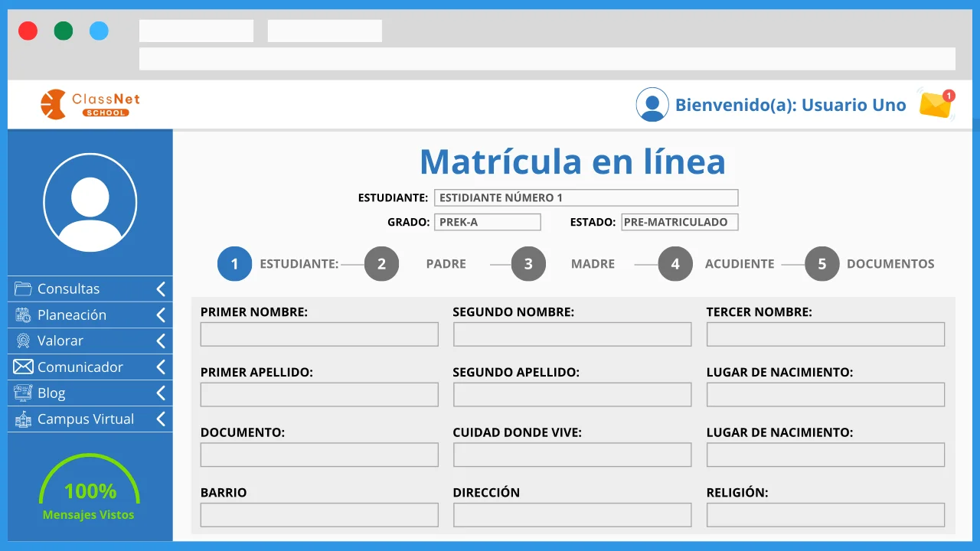Go to step 5 Documentos
This screenshot has width=980, height=551.
pyautogui.click(x=822, y=263)
